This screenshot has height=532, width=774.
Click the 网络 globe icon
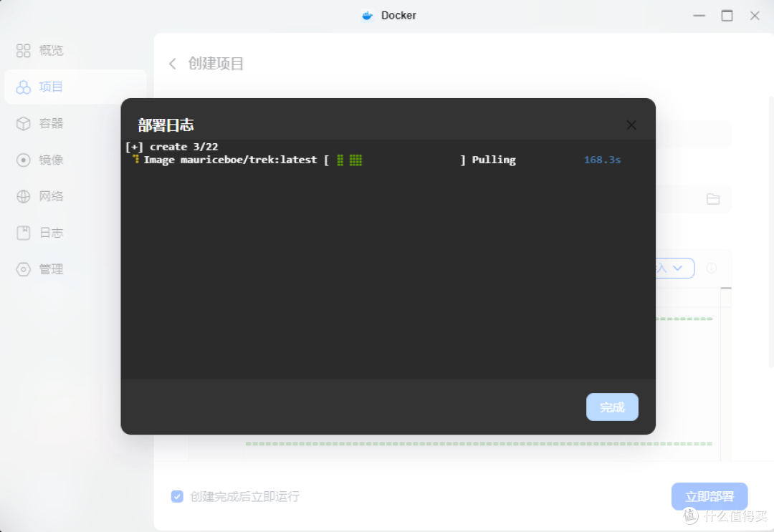23,196
